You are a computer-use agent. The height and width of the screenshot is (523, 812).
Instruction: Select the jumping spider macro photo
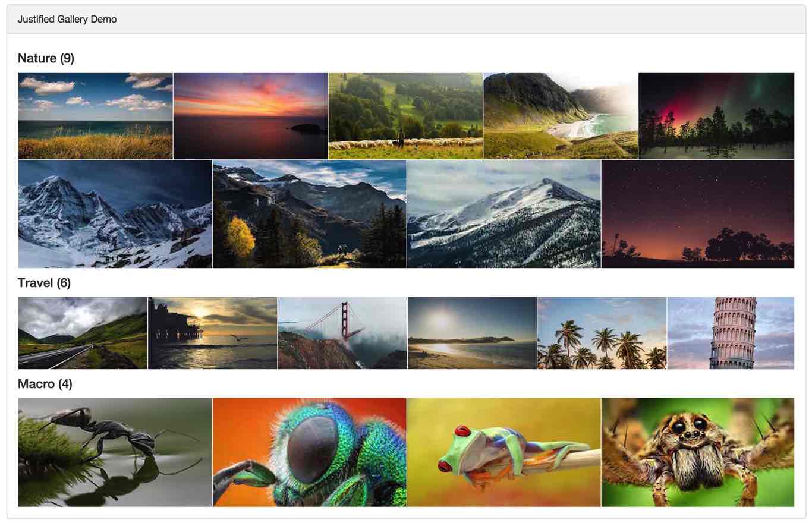(698, 452)
